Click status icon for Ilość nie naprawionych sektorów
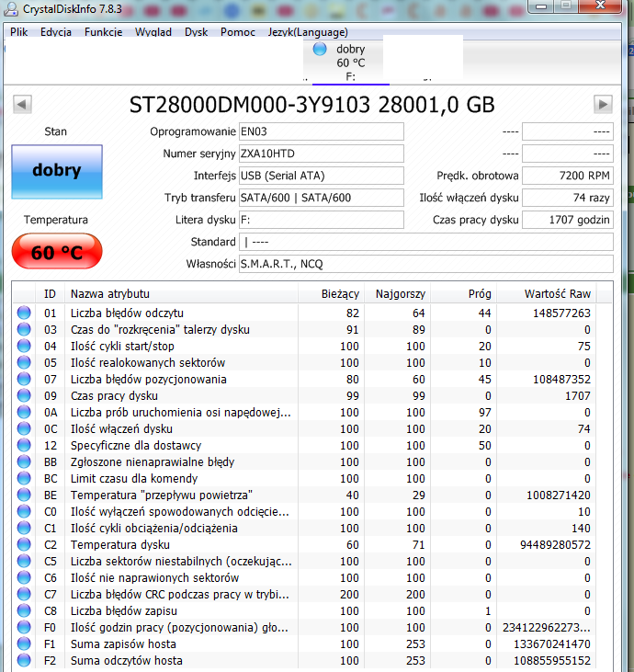Screen dimensions: 634x672 tap(24, 577)
